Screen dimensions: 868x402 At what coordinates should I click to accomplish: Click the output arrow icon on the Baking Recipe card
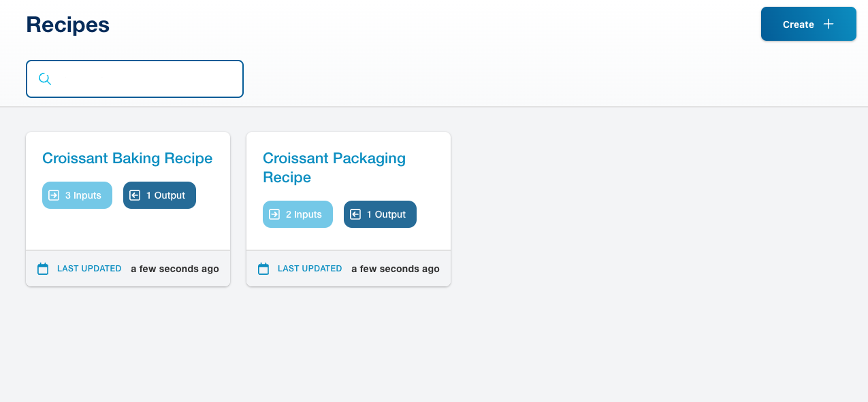[135, 195]
